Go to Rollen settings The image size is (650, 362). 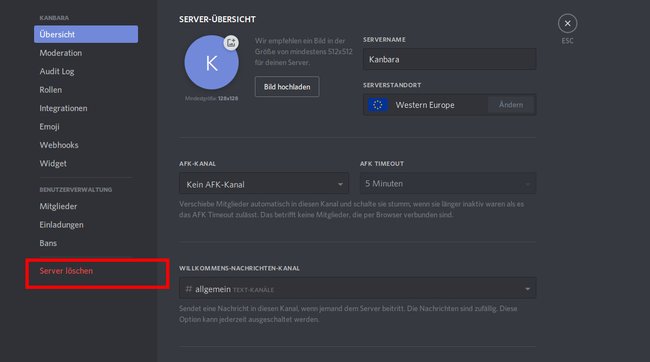(51, 90)
